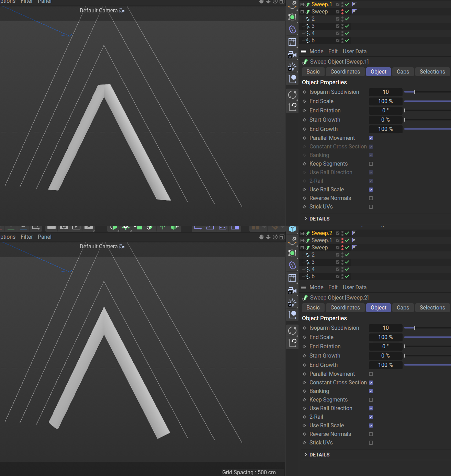The height and width of the screenshot is (476, 451).
Task: Select the highlighted Sweep.2 object name
Action: pos(322,233)
